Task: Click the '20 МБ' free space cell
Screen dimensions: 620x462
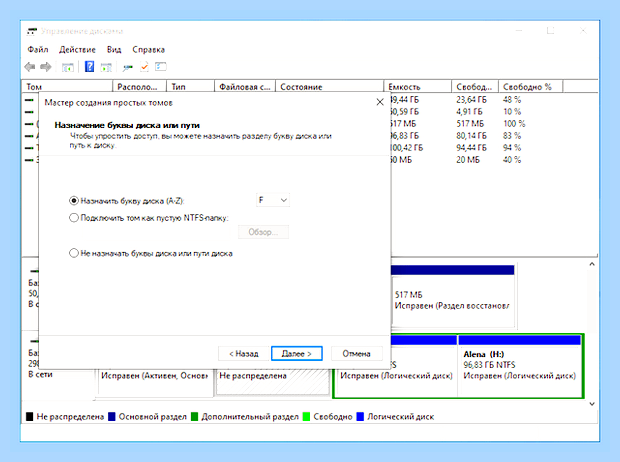Action: [x=468, y=159]
